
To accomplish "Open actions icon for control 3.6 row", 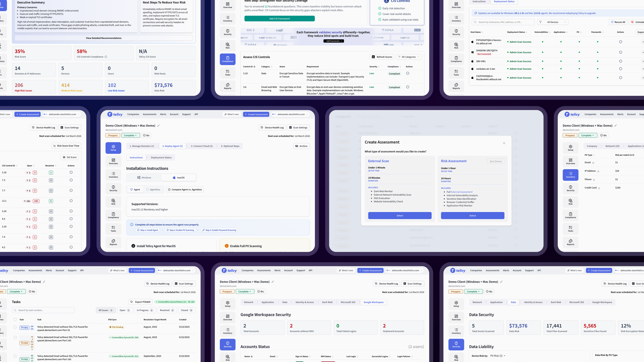I will point(408,87).
